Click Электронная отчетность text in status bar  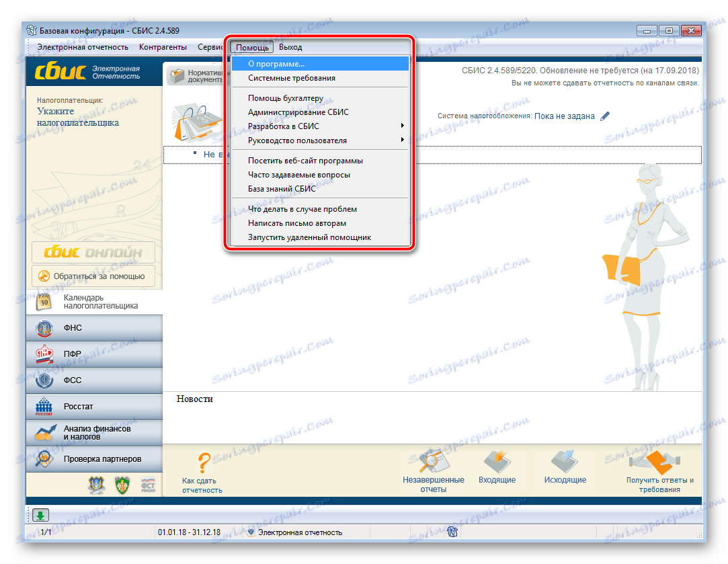click(300, 532)
